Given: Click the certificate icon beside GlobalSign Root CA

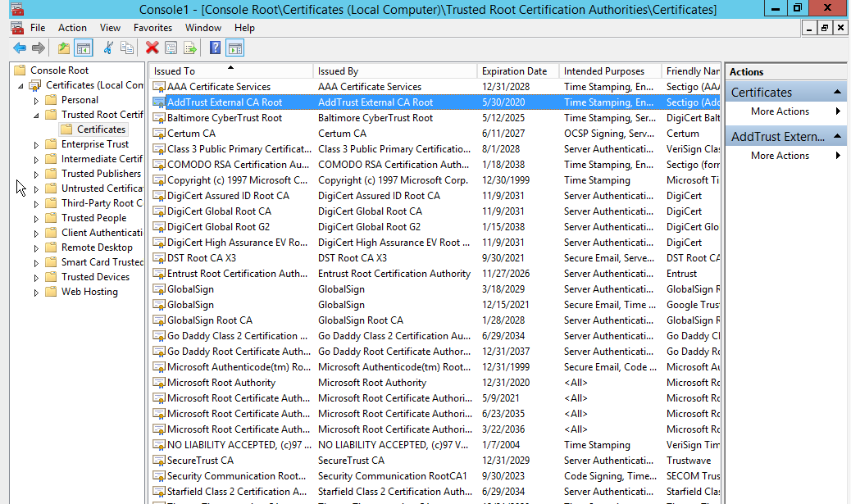Looking at the screenshot, I should coord(159,320).
